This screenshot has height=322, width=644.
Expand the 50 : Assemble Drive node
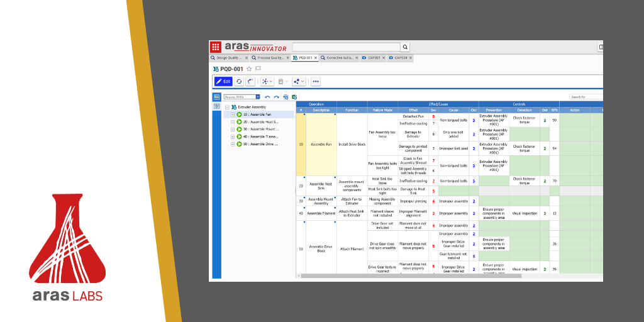coord(233,144)
